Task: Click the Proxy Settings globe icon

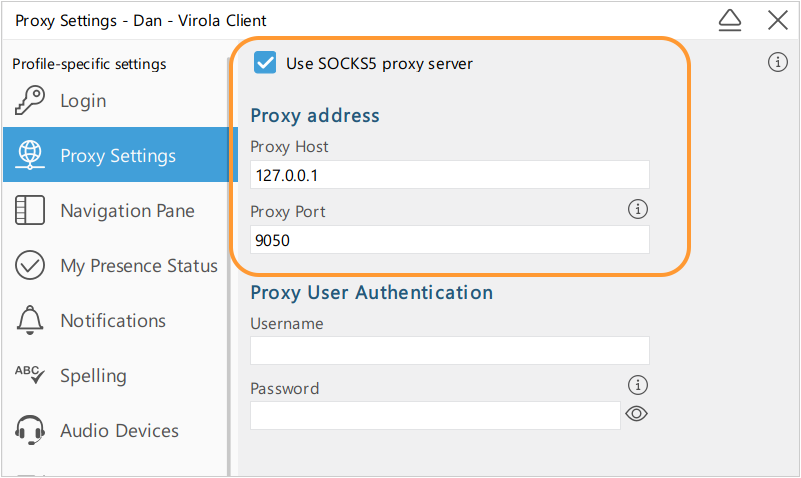Action: (x=30, y=155)
